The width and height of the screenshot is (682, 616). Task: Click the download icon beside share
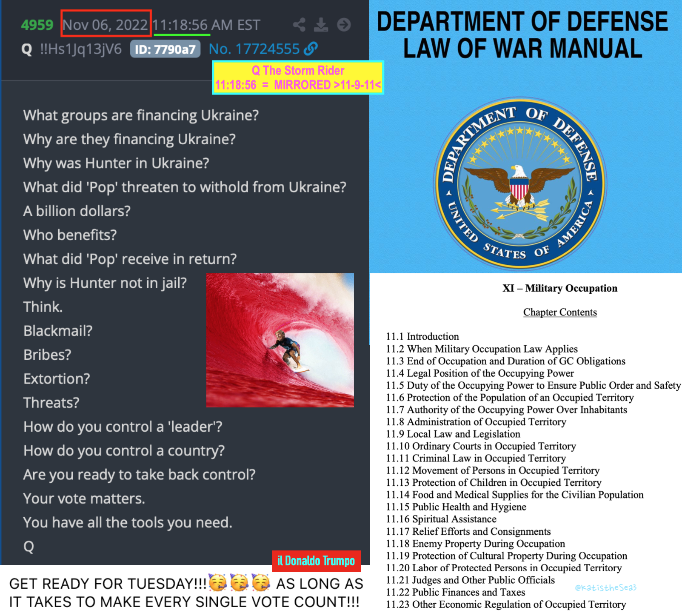[321, 25]
